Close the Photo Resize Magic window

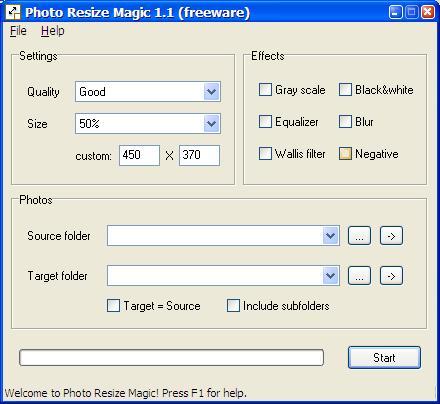point(428,12)
